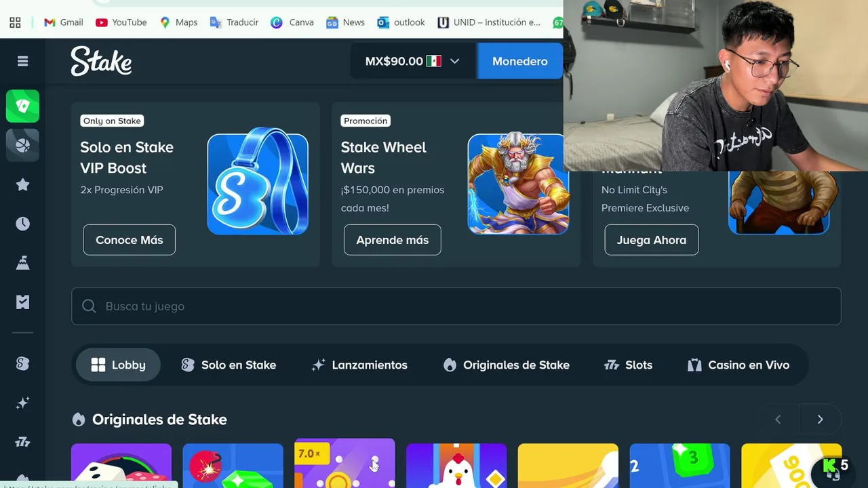The image size is (868, 488).
Task: Click the Stake logo
Action: coord(101,61)
